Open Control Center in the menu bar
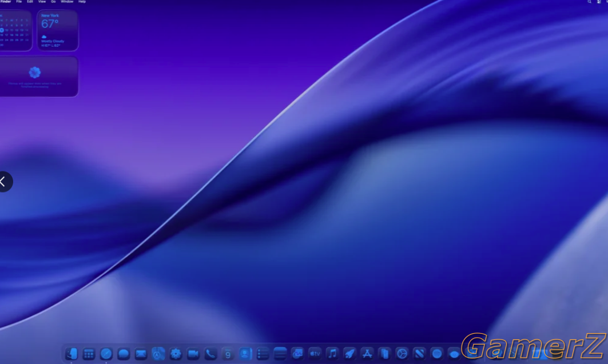The image size is (608, 364). [599, 2]
